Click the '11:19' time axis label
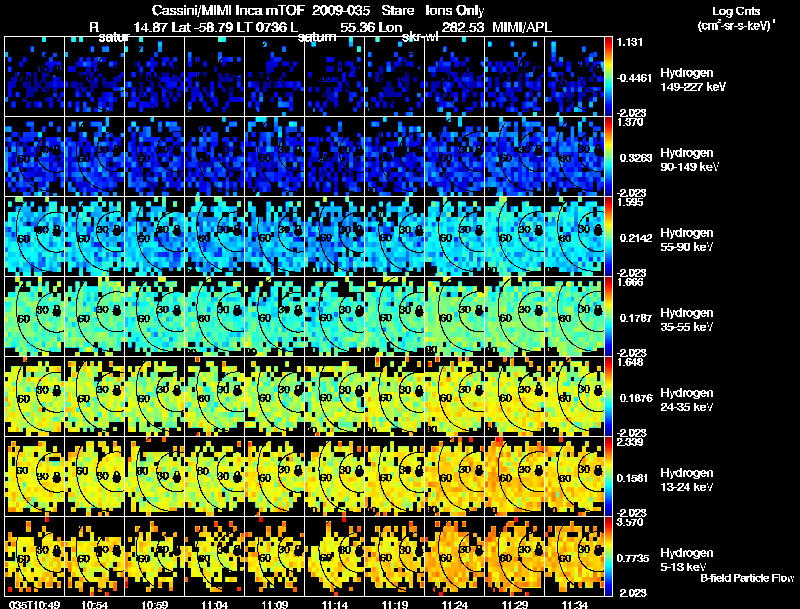800x609 pixels. 395,604
